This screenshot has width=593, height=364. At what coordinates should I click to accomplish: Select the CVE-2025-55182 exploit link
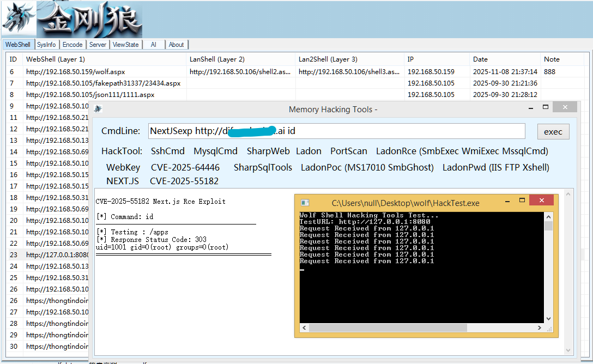[184, 181]
